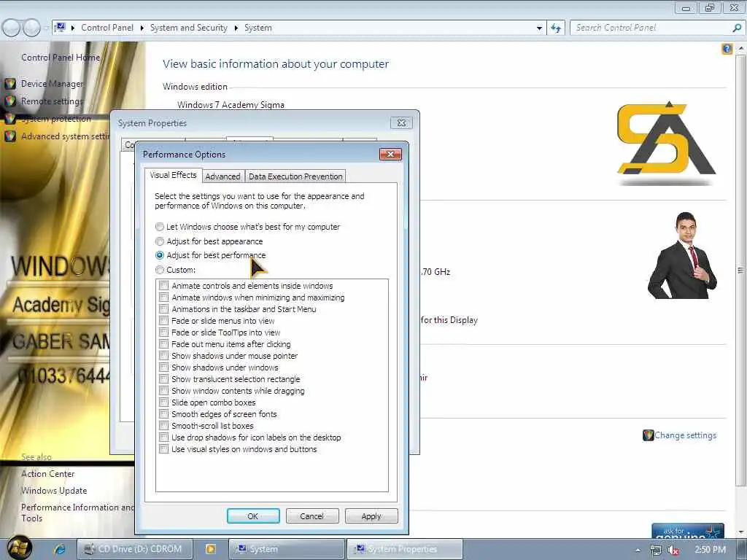Click the Back navigation button
The height and width of the screenshot is (560, 747).
click(x=11, y=28)
